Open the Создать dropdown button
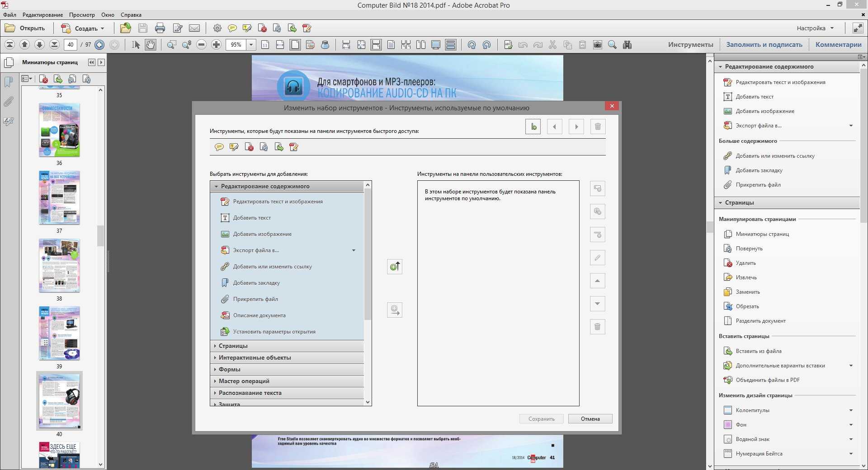 (83, 28)
